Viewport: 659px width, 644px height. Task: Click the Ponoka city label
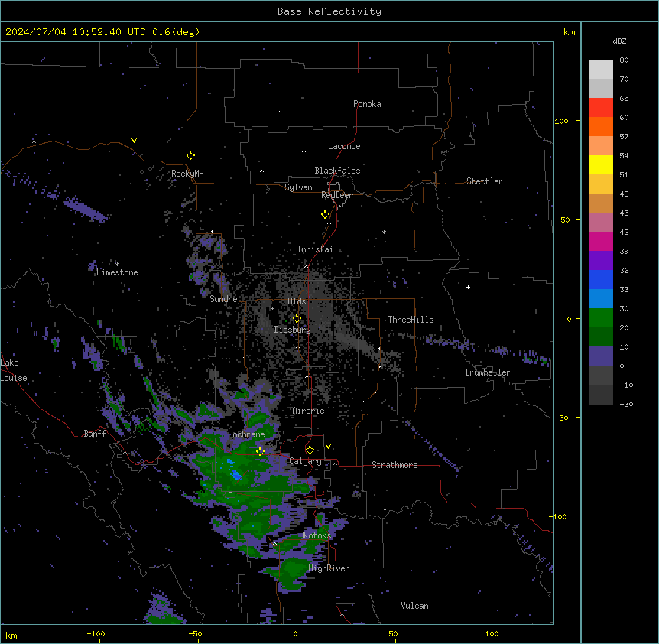[x=367, y=104]
